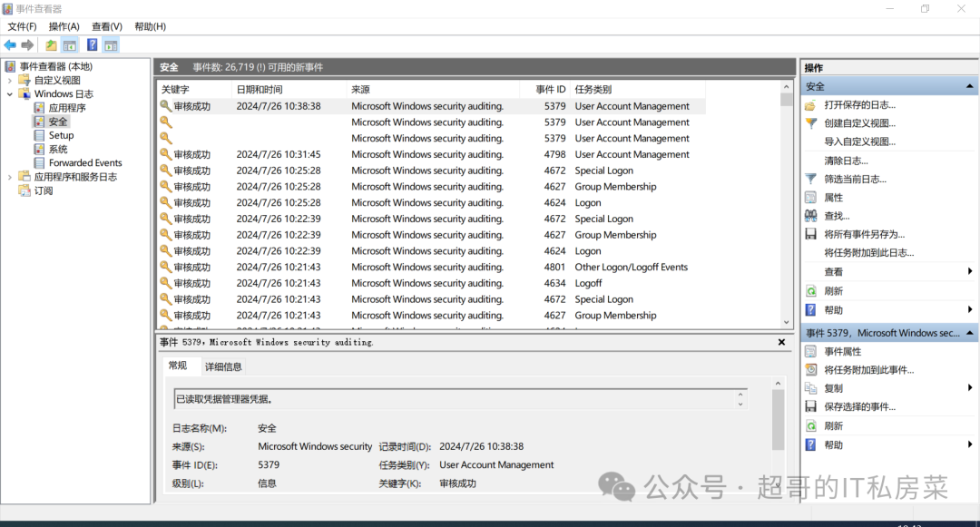This screenshot has height=527, width=980.
Task: Select the 4634 Logoff event row
Action: [x=431, y=284]
